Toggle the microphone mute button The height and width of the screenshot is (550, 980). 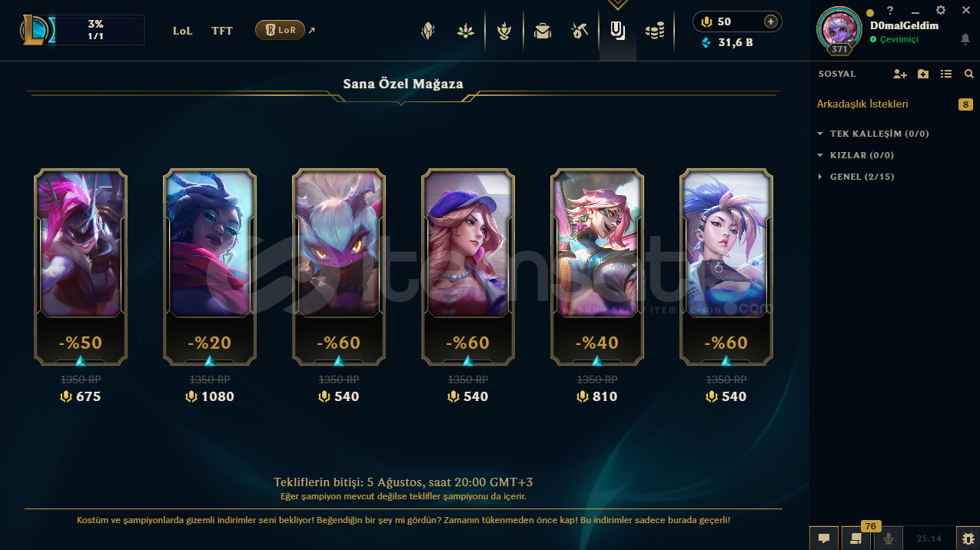click(889, 538)
